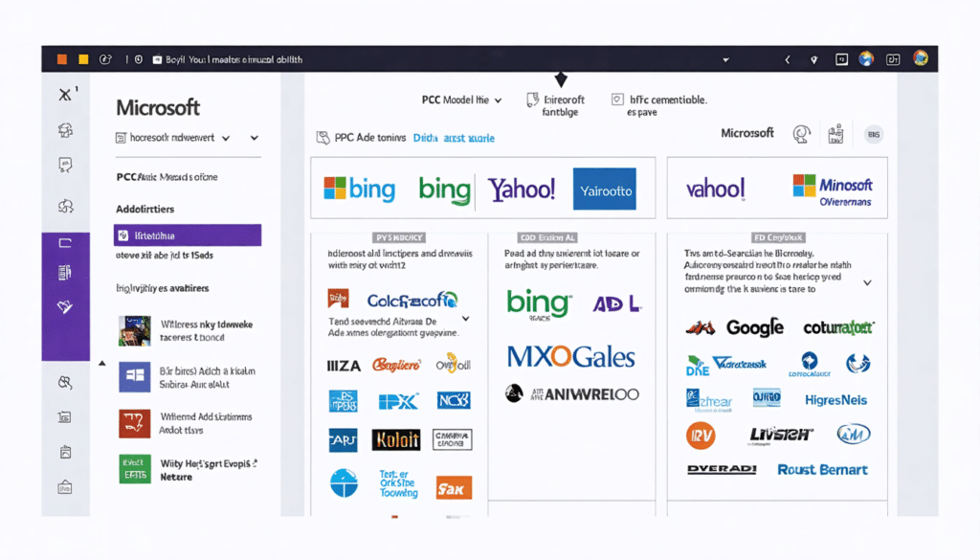Image resolution: width=980 pixels, height=560 pixels.
Task: Follow the blue 'Dida arest maorle' link
Action: [x=454, y=138]
